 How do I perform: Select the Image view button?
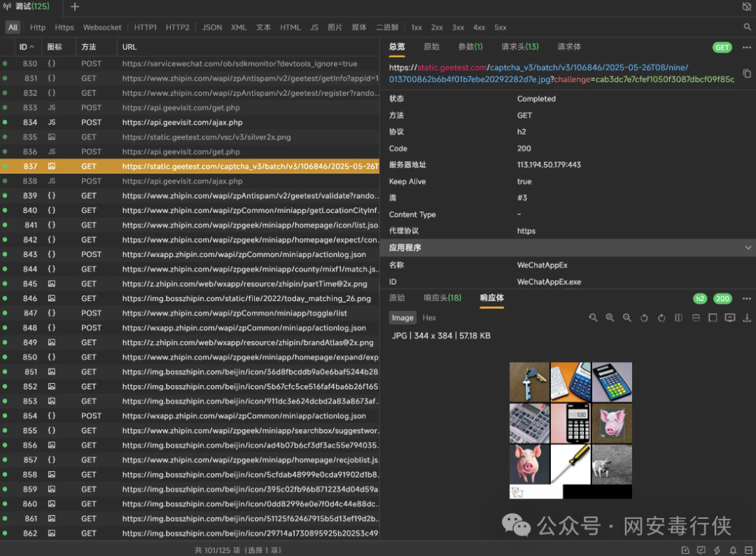[402, 318]
